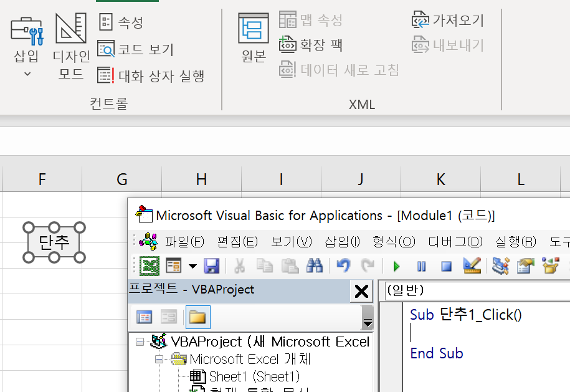Open the 디버그(D) menu

[455, 241]
